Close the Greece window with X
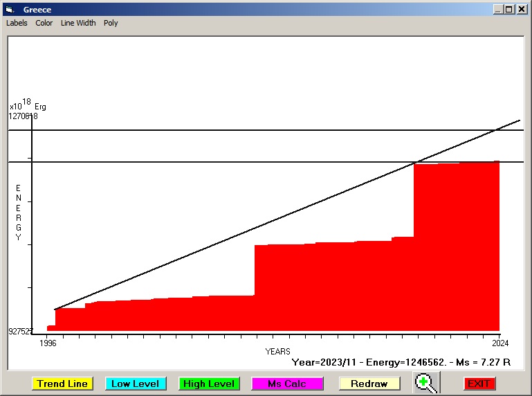The width and height of the screenshot is (532, 396). tap(522, 10)
